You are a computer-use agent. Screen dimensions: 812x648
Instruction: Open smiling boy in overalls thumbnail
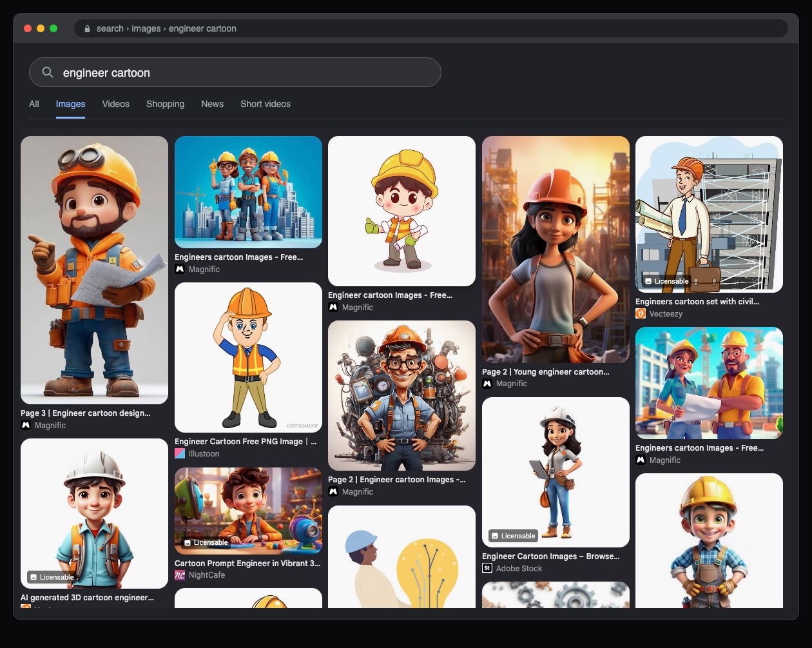tap(709, 540)
